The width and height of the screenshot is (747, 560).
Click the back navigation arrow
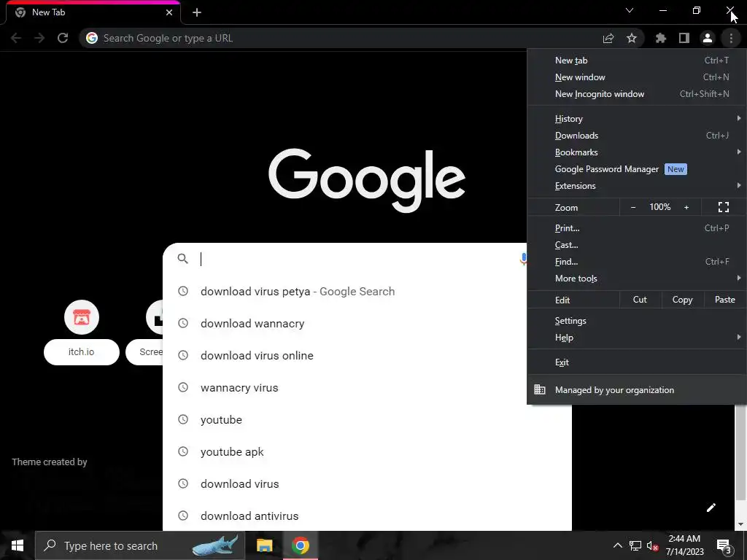point(16,38)
